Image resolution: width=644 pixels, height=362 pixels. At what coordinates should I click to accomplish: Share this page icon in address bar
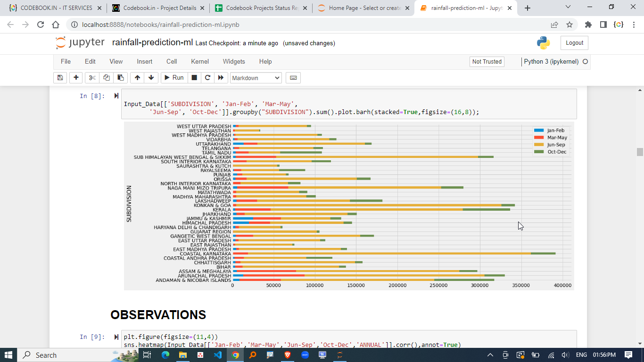tap(554, 25)
